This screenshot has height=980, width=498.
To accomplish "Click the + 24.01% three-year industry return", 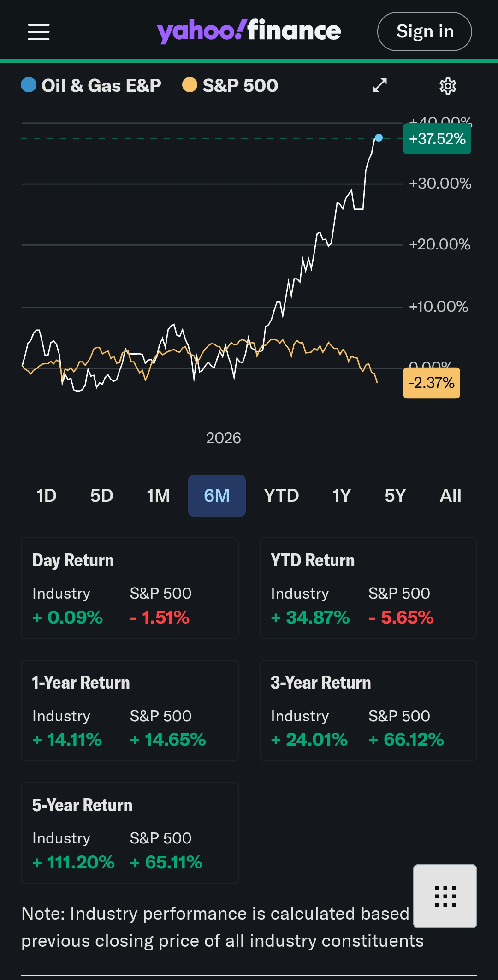I will tap(309, 740).
